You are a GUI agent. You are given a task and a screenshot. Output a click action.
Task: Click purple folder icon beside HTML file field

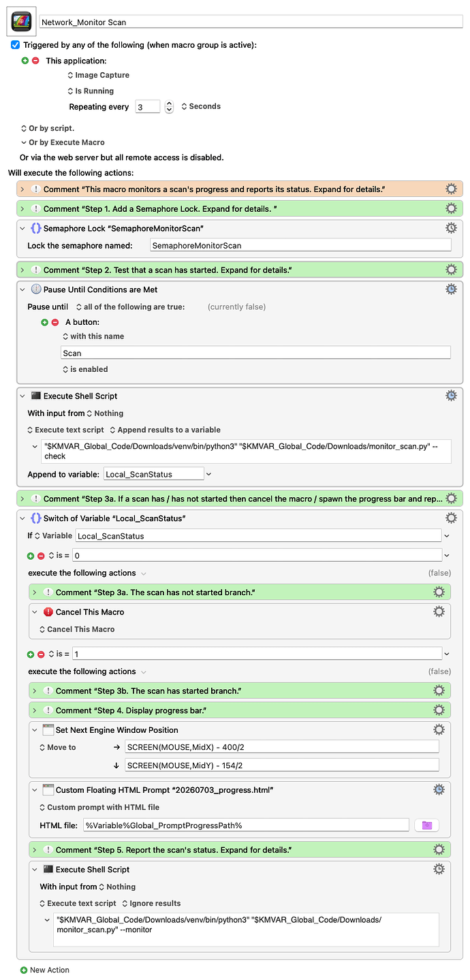point(426,825)
